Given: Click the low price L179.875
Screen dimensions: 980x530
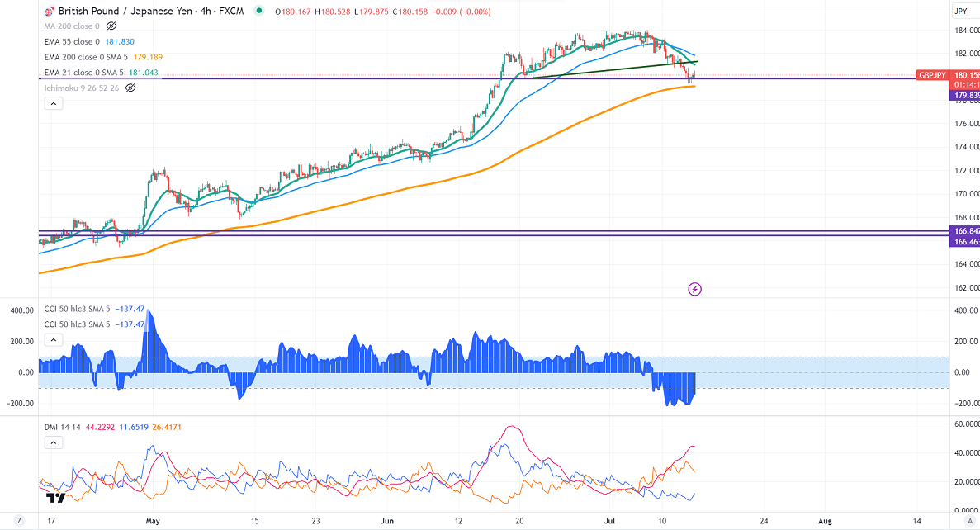Looking at the screenshot, I should click(x=372, y=12).
